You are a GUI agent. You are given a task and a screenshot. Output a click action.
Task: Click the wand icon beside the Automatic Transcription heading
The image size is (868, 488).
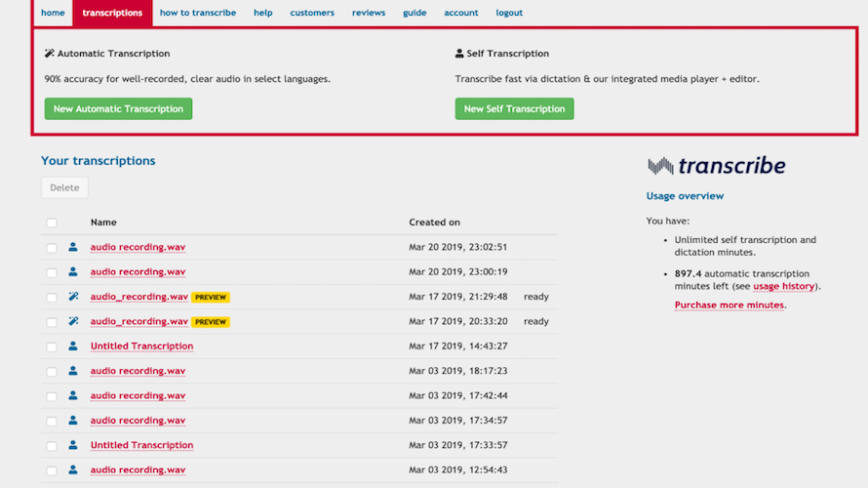(x=50, y=54)
